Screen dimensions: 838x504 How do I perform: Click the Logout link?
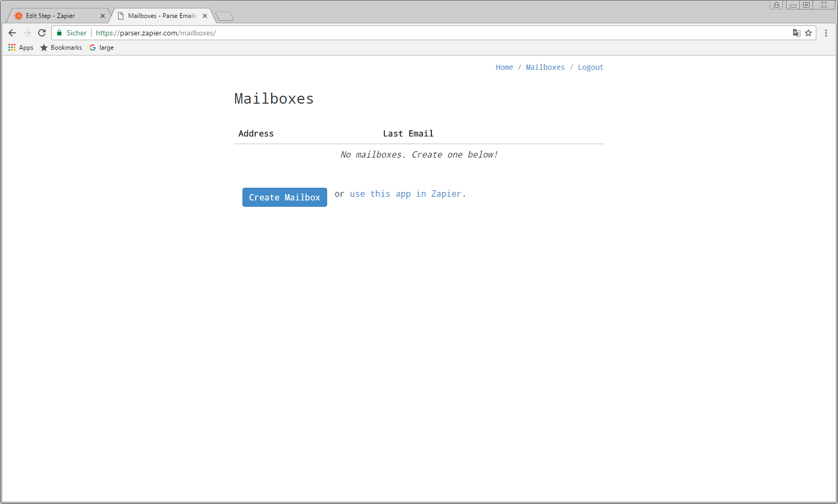click(x=590, y=67)
